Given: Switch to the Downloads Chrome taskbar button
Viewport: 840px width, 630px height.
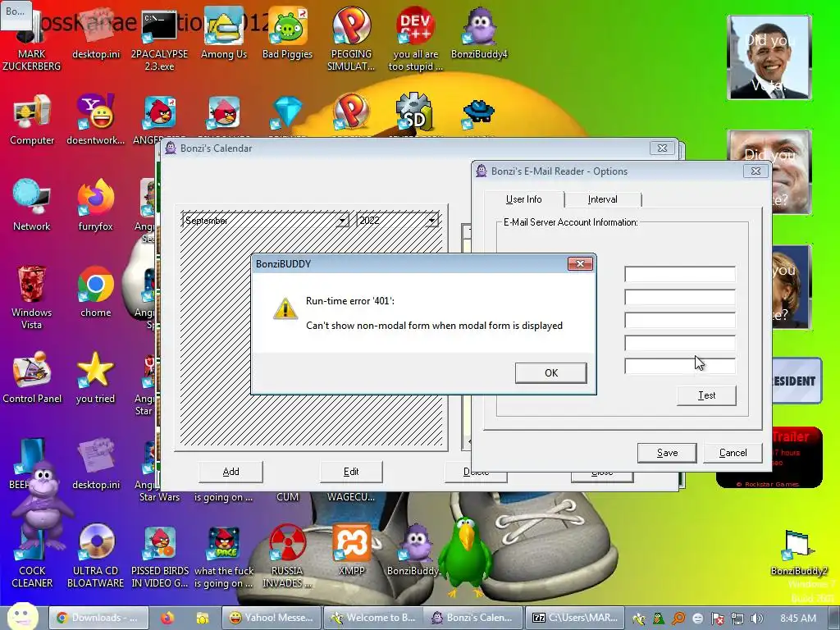Looking at the screenshot, I should click(x=97, y=618).
